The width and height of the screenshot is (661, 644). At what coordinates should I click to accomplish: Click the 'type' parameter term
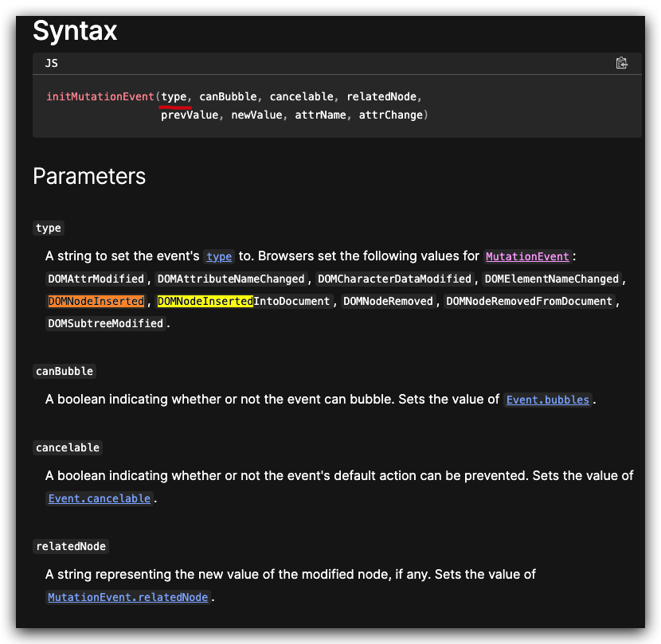point(49,228)
